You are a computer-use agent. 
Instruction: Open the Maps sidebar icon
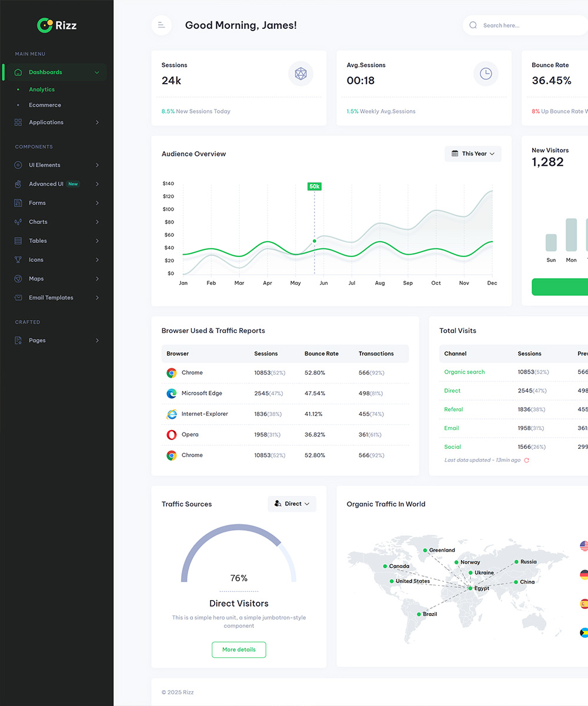(x=18, y=279)
